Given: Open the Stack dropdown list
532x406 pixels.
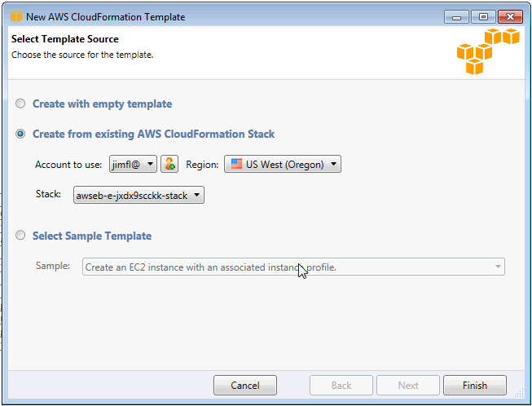Looking at the screenshot, I should [138, 196].
